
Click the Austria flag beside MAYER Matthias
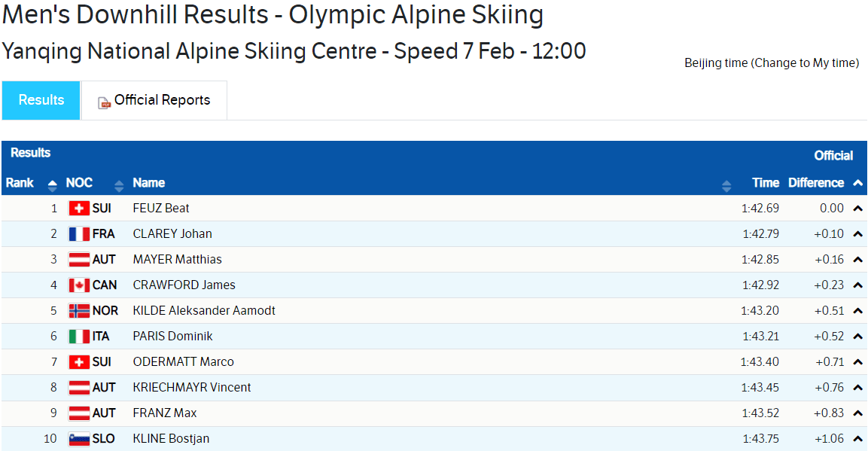[79, 260]
